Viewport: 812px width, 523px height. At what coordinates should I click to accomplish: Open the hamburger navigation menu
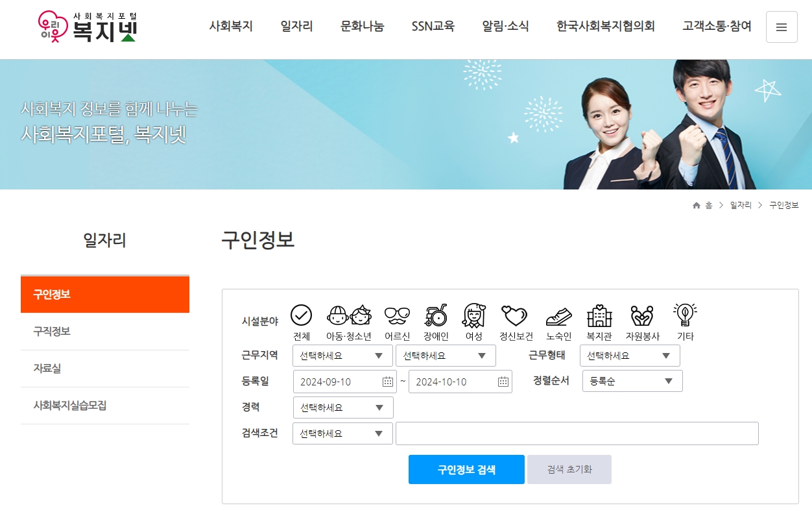[x=782, y=27]
